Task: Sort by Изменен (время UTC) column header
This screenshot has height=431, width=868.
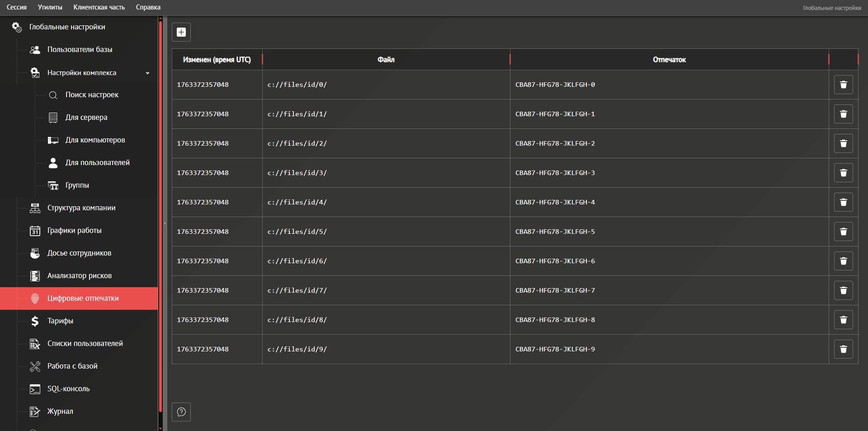Action: [217, 60]
